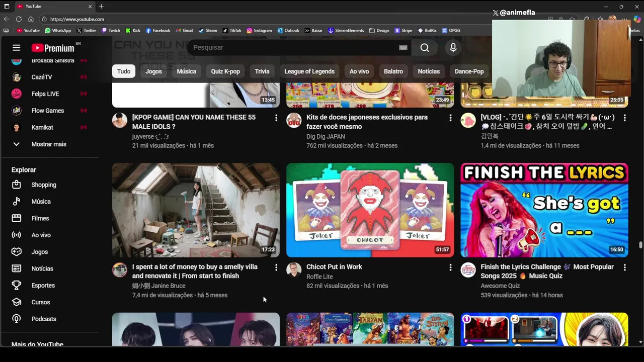This screenshot has width=644, height=362.
Task: Select the Trivia filter chip
Action: (x=262, y=71)
